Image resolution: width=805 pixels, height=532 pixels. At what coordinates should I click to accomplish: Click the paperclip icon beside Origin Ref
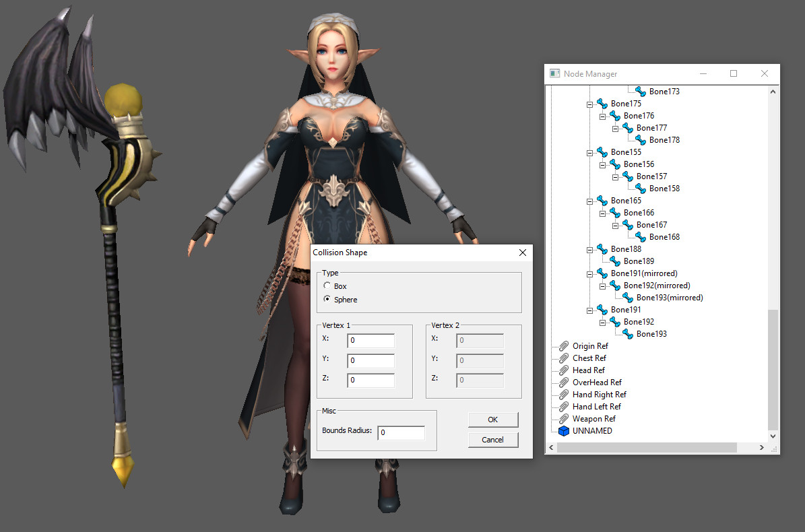tap(564, 346)
